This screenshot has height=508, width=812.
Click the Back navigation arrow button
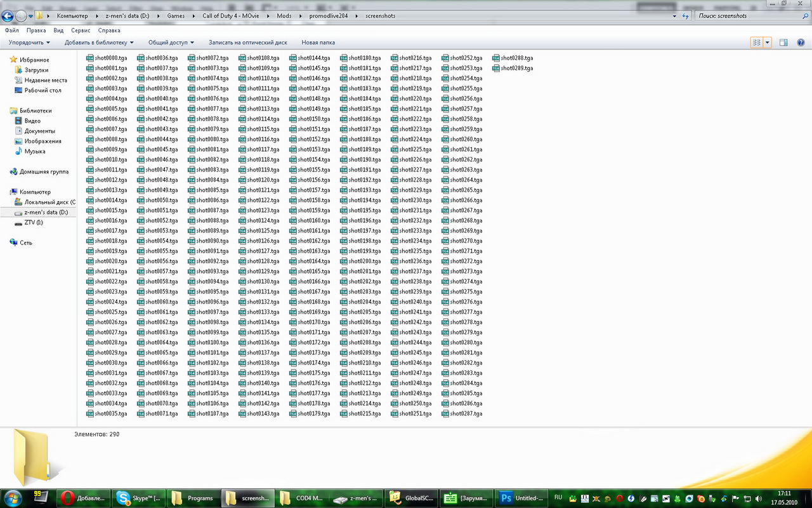point(8,16)
